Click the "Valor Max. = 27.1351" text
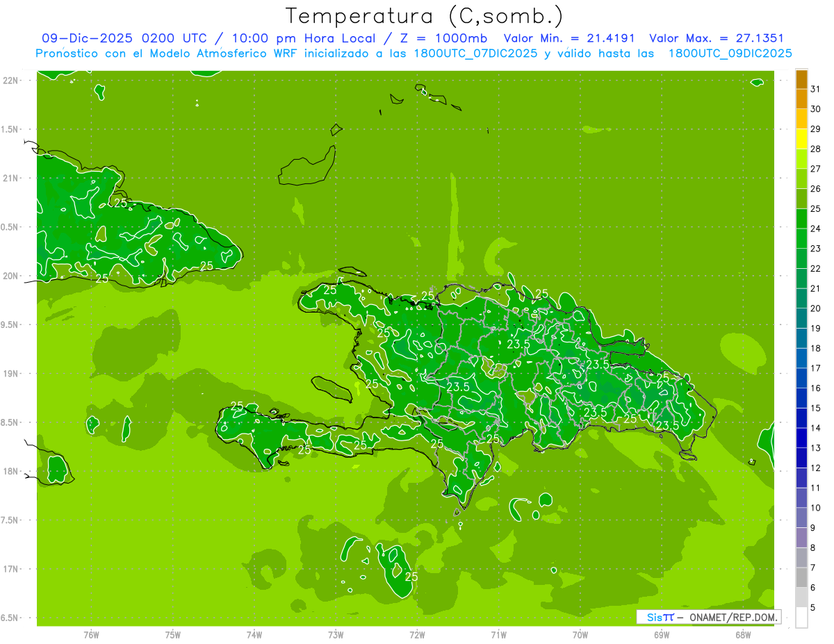The height and width of the screenshot is (644, 834). pos(717,38)
